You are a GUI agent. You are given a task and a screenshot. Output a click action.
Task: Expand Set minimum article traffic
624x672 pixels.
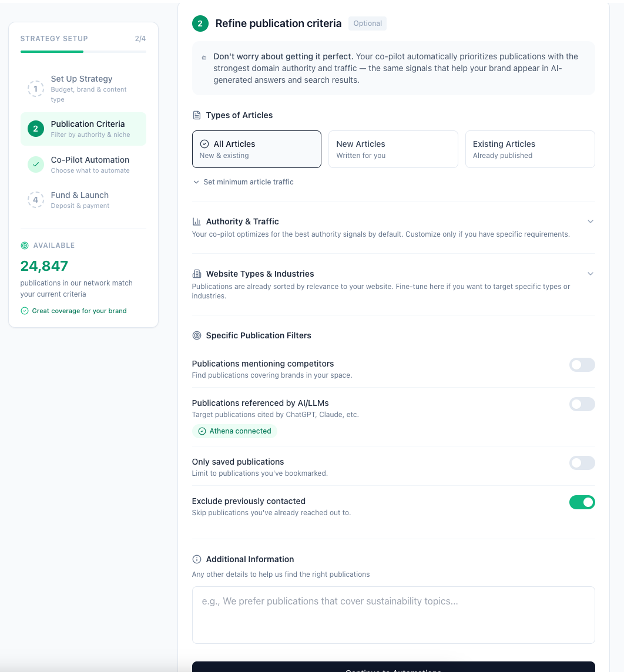pyautogui.click(x=243, y=182)
